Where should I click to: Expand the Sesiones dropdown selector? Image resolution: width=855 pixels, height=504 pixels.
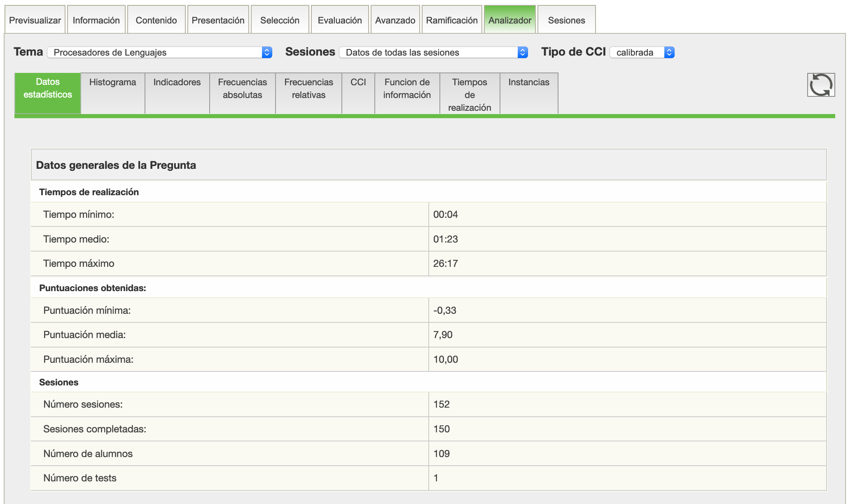coord(433,52)
